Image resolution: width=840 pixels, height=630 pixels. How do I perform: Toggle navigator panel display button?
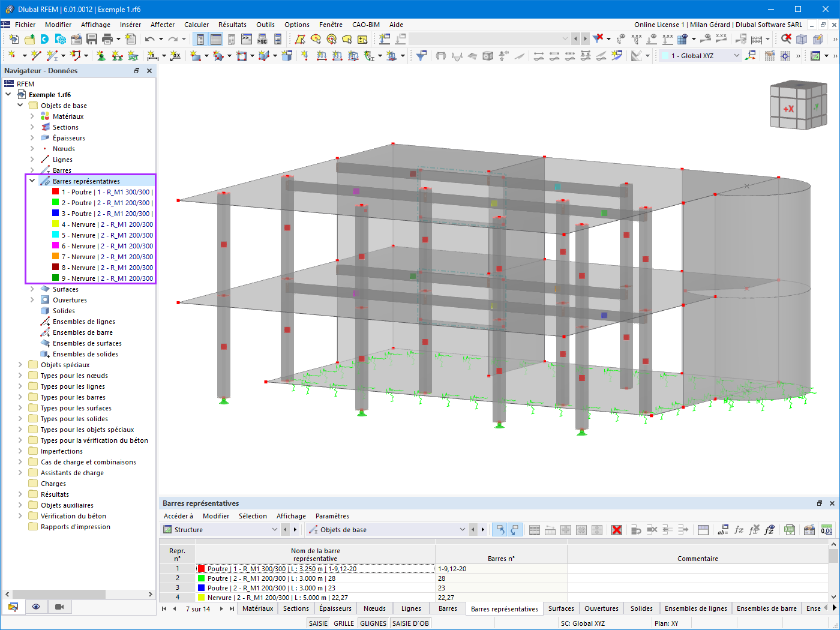pyautogui.click(x=200, y=39)
